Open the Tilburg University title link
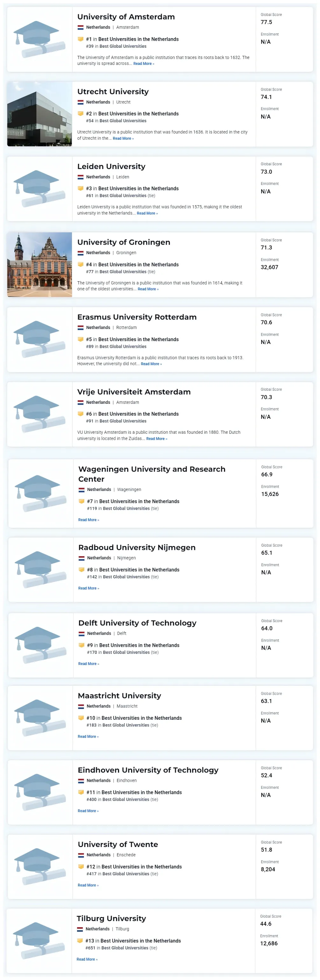This screenshot has height=980, width=320. (111, 918)
